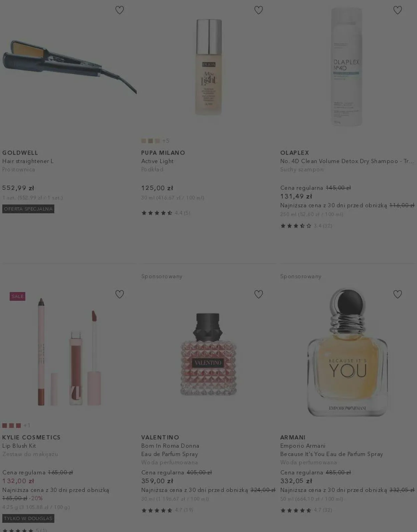View Valentino perfume bottle image
The width and height of the screenshot is (417, 532).
(208, 354)
